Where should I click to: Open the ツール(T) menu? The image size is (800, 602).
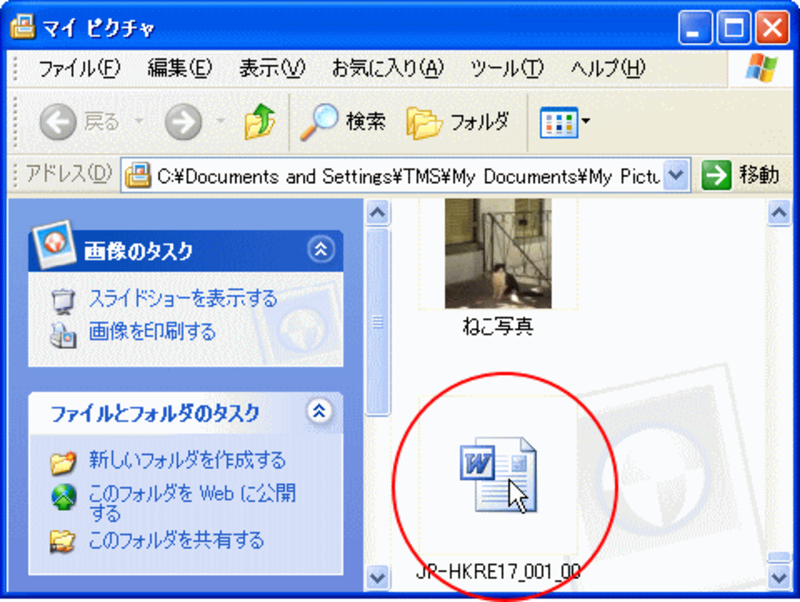pyautogui.click(x=507, y=68)
